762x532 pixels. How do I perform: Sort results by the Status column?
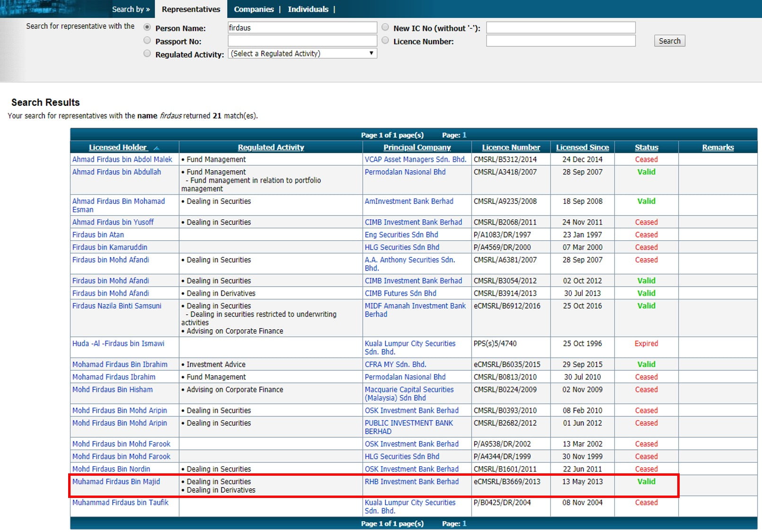[646, 147]
